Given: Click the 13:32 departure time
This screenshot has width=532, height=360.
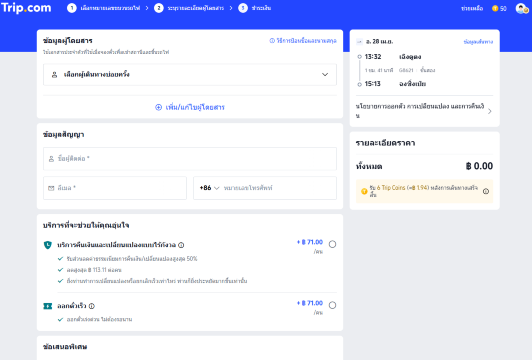Looking at the screenshot, I should click(x=373, y=57).
